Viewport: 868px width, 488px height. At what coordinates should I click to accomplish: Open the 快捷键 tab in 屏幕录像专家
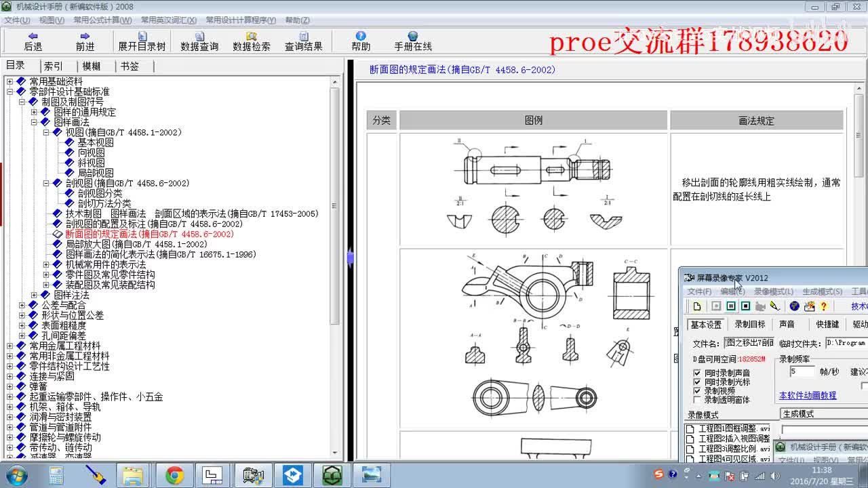tap(827, 324)
